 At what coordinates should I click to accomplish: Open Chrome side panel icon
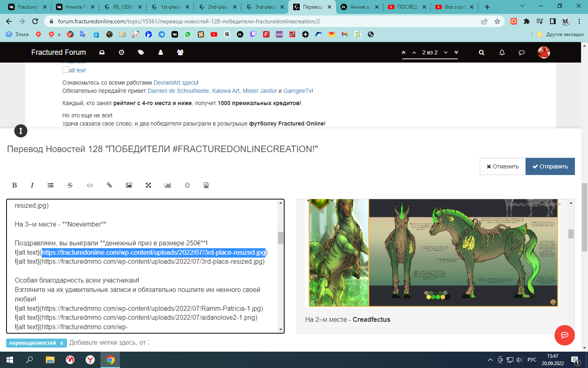point(553,21)
